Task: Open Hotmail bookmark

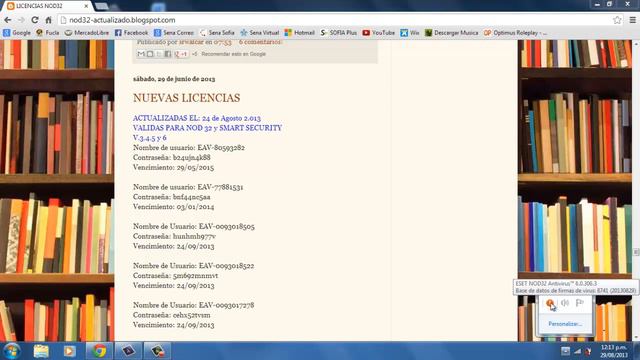Action: click(300, 33)
